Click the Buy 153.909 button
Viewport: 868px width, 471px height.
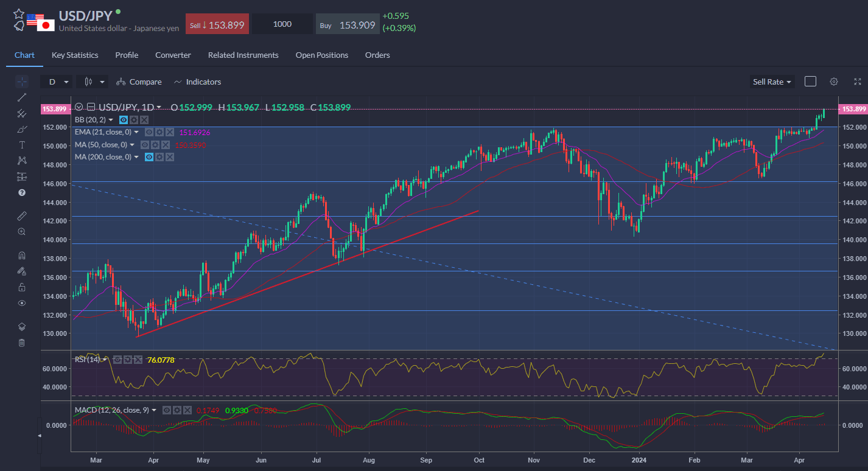347,24
